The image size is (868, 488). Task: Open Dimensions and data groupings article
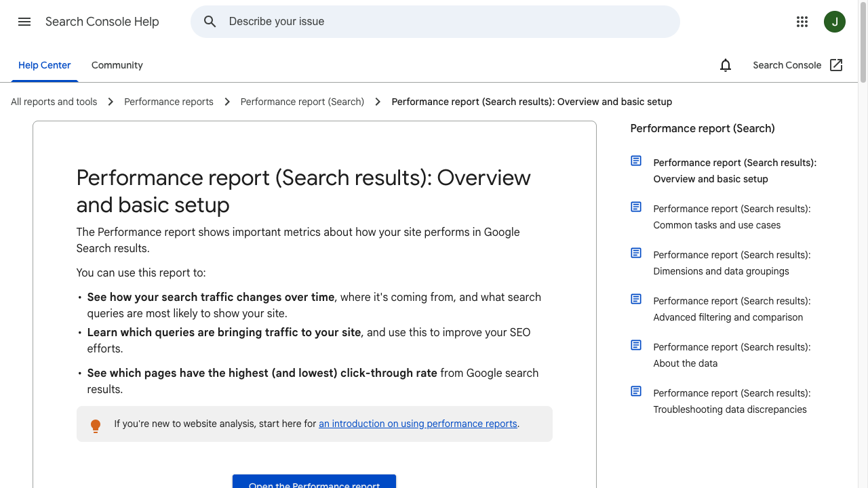pos(732,263)
